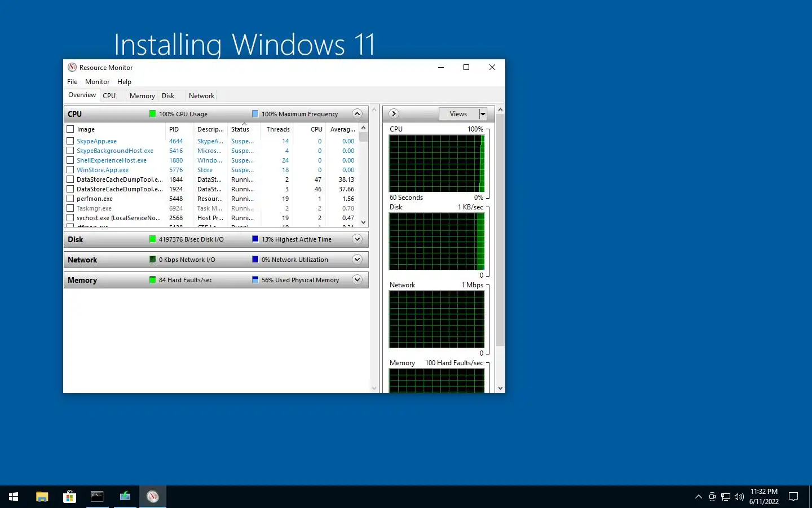Check the DataStoreCacheDumpTool PID 1844 checkbox
Viewport: 812px width, 508px height.
(x=70, y=179)
